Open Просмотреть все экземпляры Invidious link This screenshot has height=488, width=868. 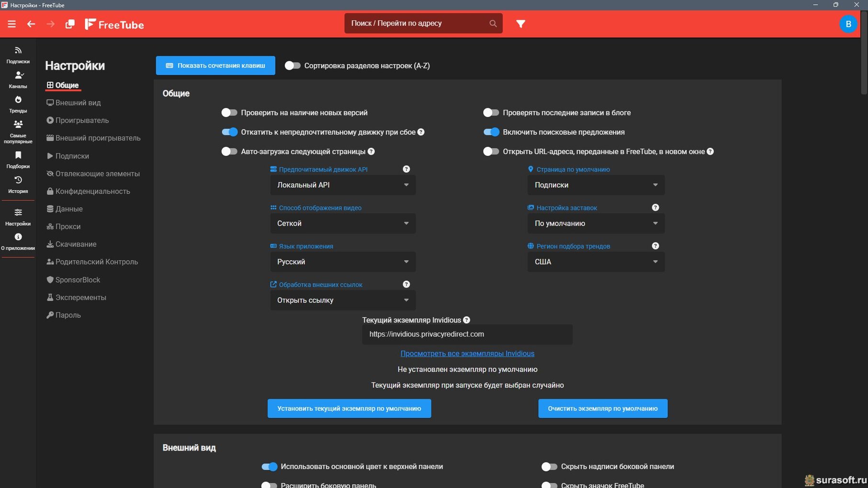(x=467, y=354)
